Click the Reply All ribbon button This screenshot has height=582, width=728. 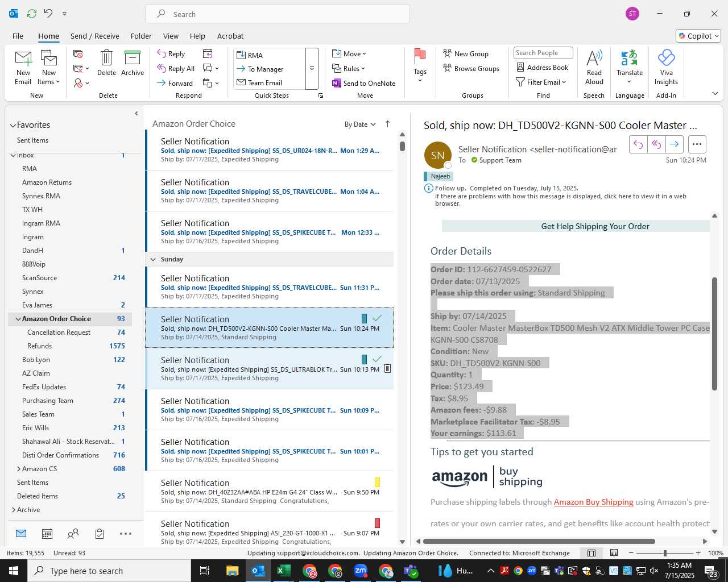[x=176, y=69]
